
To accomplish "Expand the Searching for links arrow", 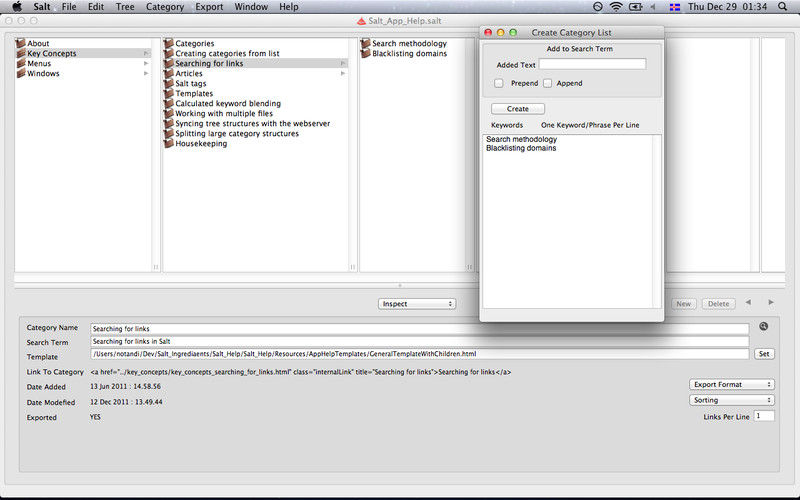I will [343, 63].
